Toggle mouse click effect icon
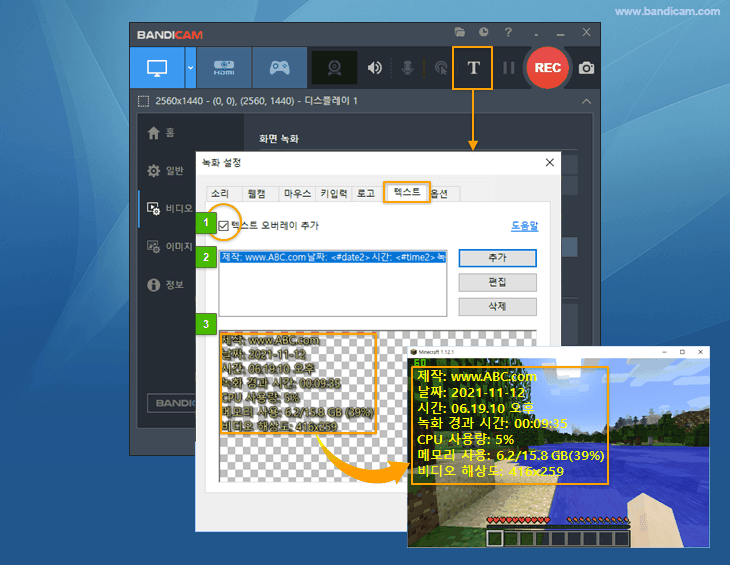The image size is (730, 565). click(x=440, y=68)
